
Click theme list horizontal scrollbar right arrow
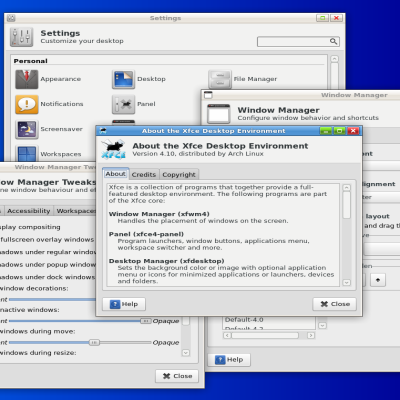(x=311, y=335)
